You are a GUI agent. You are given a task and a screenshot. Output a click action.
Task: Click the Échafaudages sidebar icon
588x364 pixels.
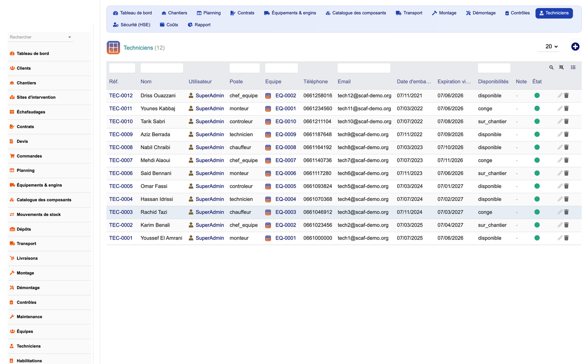tap(12, 112)
